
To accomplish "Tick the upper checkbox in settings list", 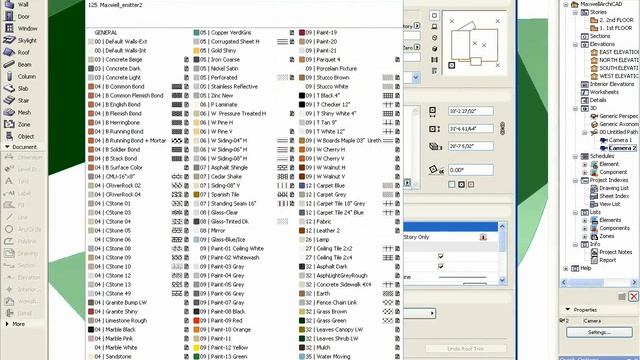I will (x=440, y=256).
